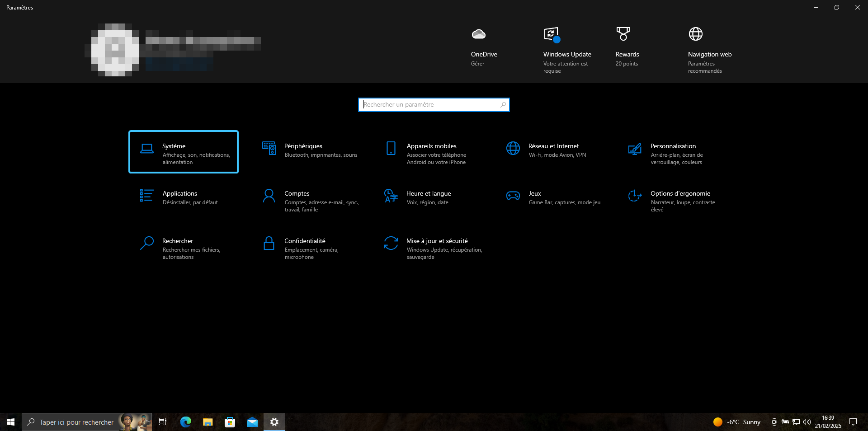The height and width of the screenshot is (431, 868).
Task: Click 'Désinstaller, par défaut' description
Action: tap(190, 202)
